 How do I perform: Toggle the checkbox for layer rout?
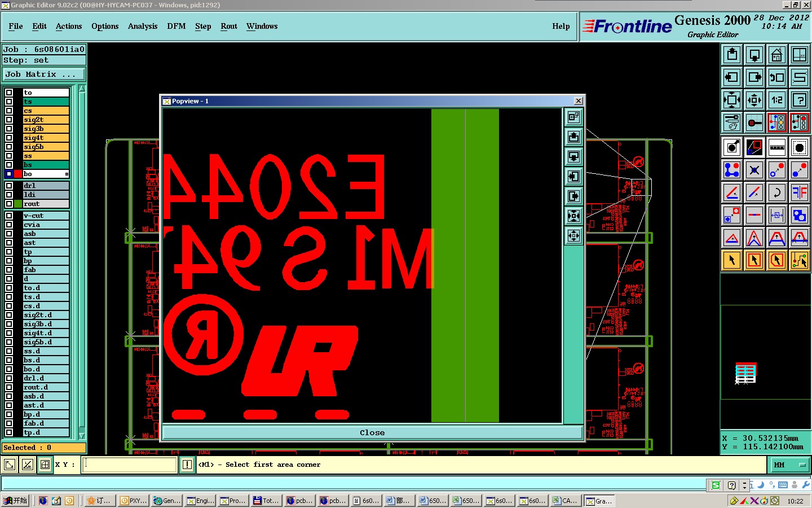9,204
